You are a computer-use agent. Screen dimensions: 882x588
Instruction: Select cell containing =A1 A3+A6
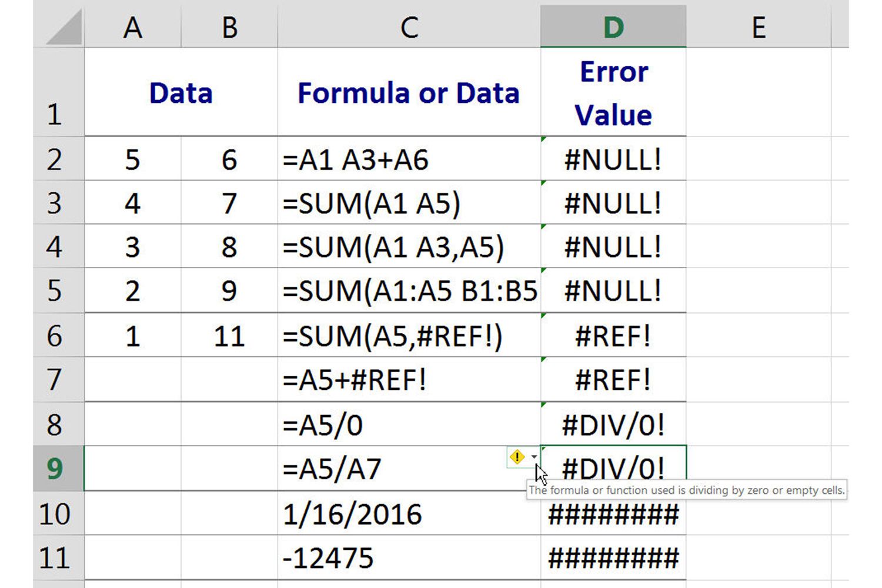(409, 159)
